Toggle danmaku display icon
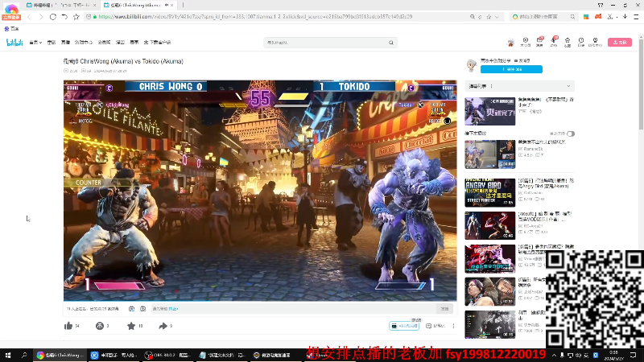644x362 pixels. point(131,309)
